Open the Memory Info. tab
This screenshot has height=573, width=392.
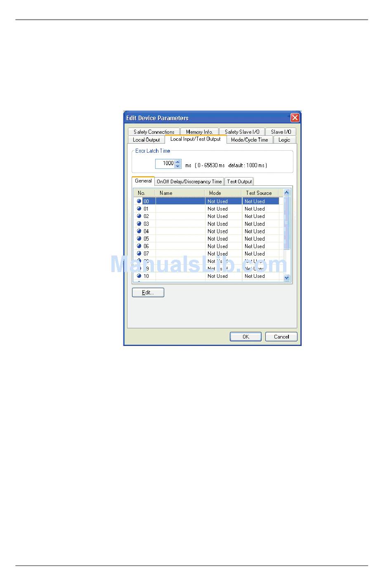click(199, 132)
